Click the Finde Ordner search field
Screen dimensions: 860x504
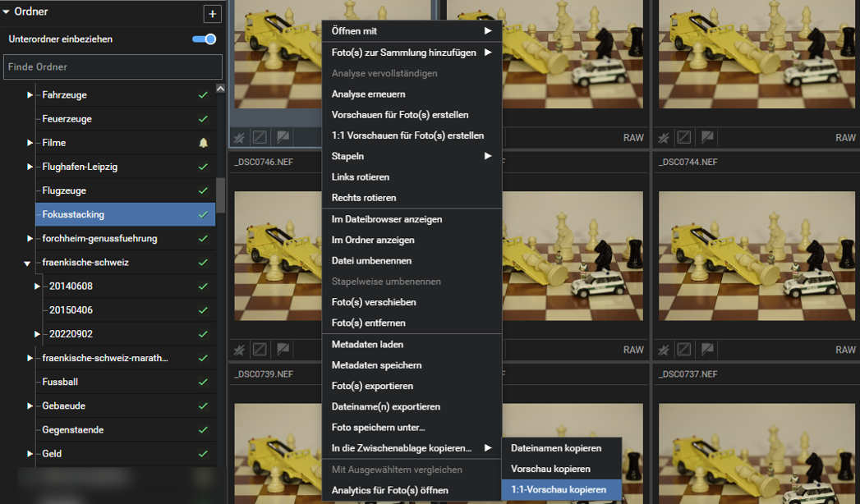(x=113, y=66)
